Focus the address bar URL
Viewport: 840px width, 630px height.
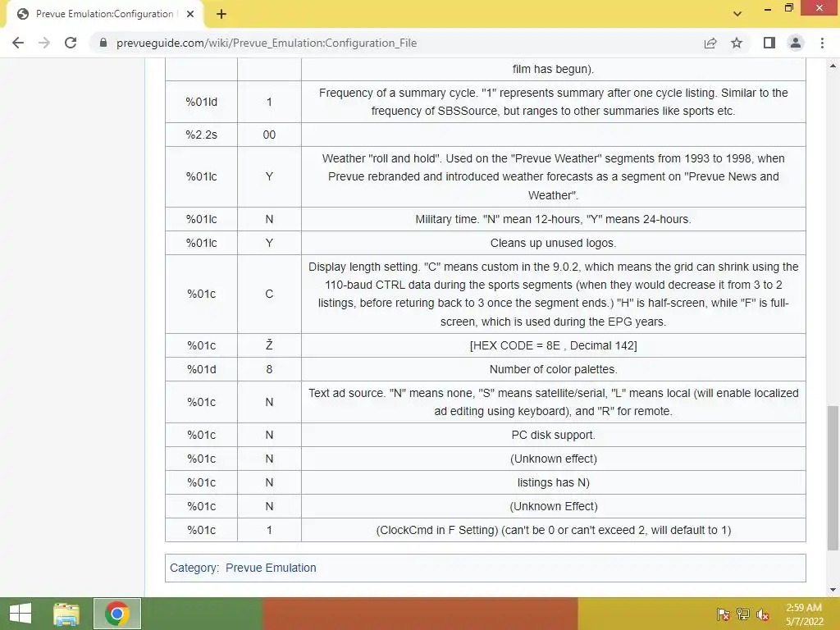coord(267,43)
